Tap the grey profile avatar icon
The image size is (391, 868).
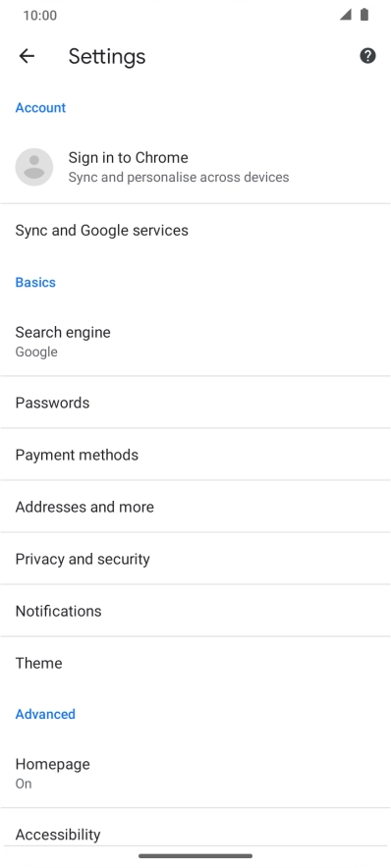tap(34, 167)
